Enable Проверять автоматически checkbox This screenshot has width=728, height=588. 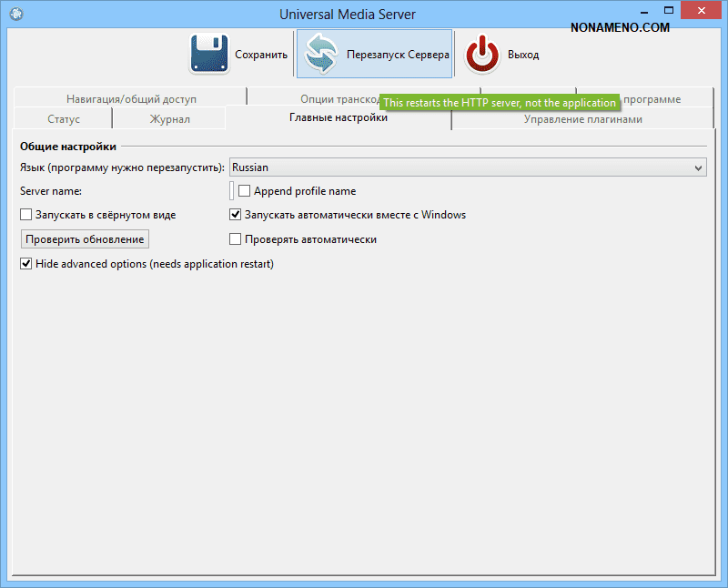pos(236,239)
